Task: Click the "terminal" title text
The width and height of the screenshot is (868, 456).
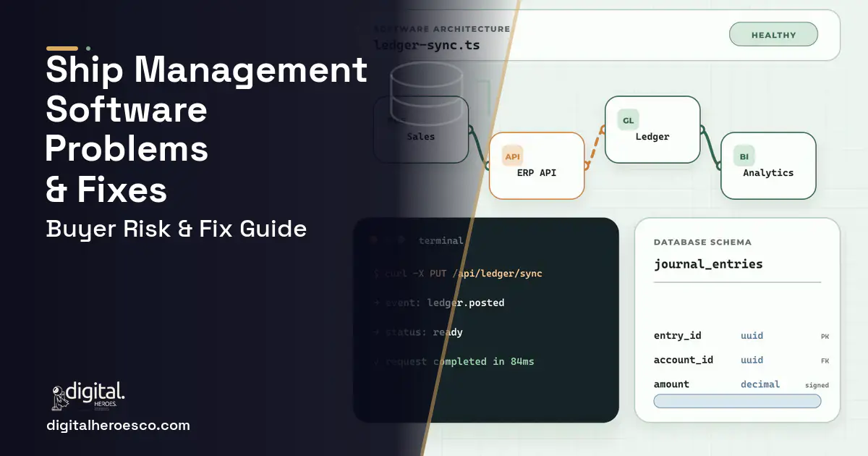Action: (x=441, y=240)
